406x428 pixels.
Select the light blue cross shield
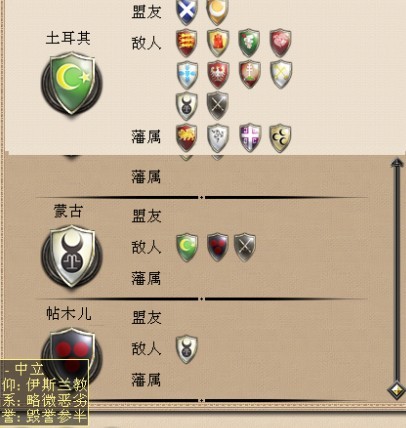click(187, 74)
